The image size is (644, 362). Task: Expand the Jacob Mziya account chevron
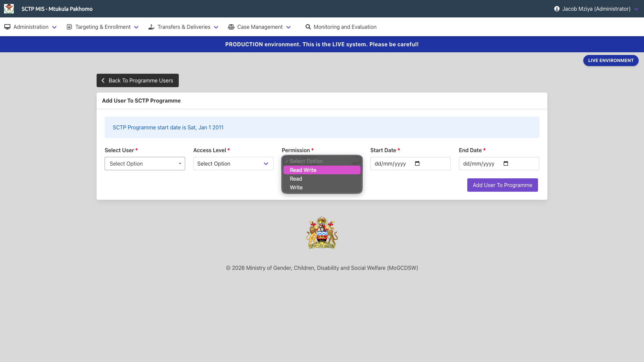coord(636,9)
